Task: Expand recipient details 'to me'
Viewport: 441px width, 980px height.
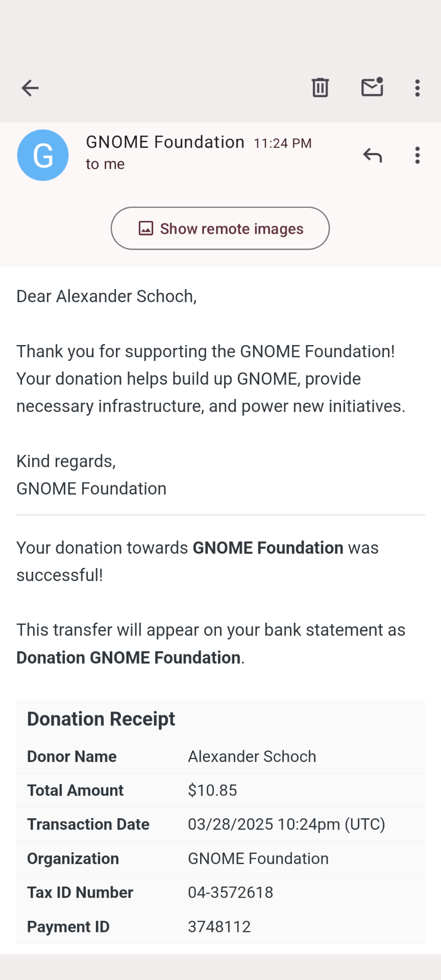Action: 105,164
